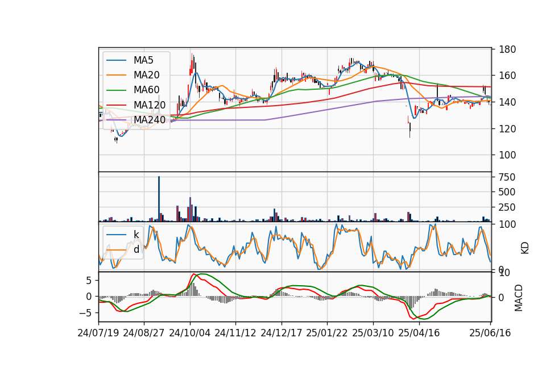The width and height of the screenshot is (546, 392).
Task: Click the 120 price axis label
Action: (507, 128)
